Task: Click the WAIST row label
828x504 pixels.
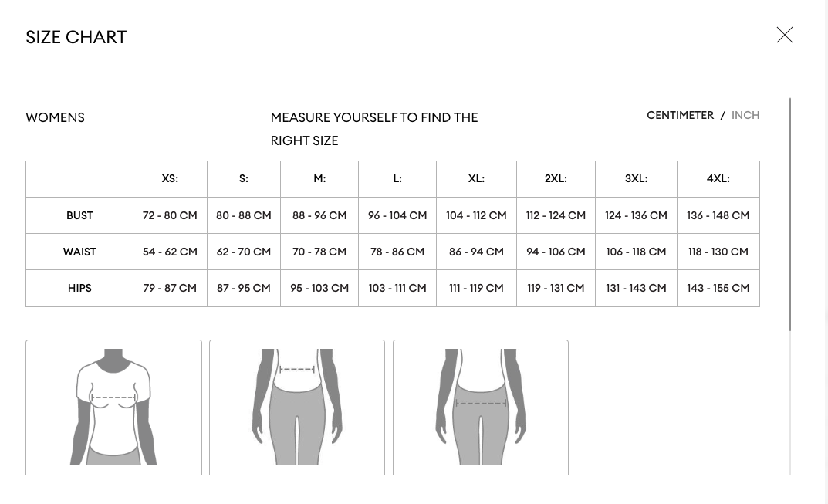Action: (79, 252)
